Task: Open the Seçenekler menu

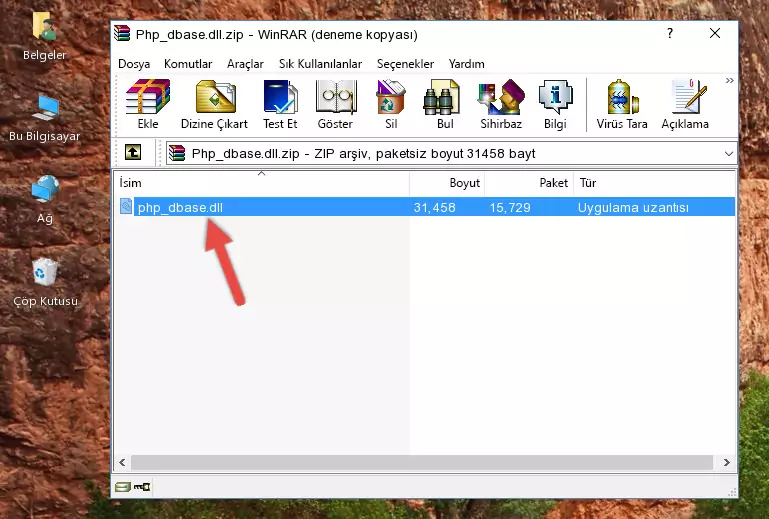Action: point(405,64)
